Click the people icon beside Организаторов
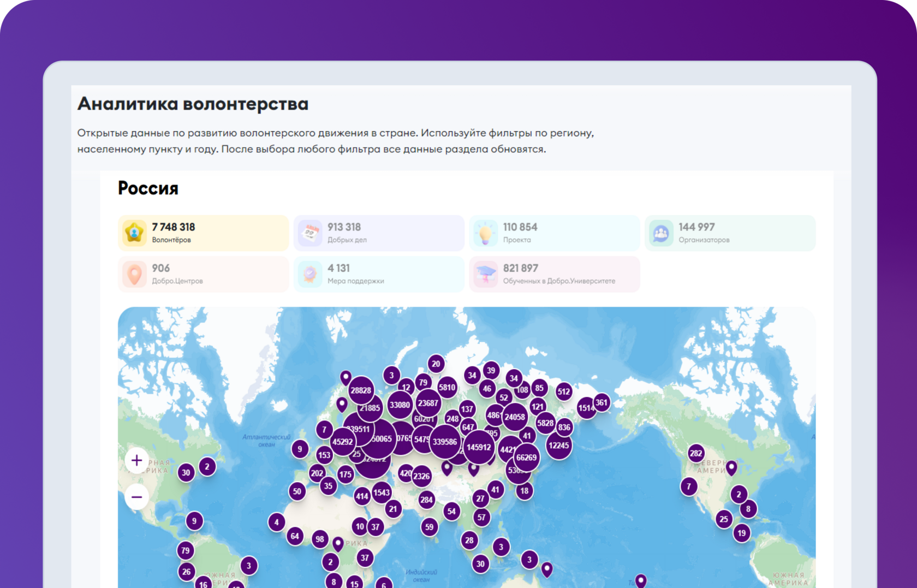The width and height of the screenshot is (917, 588). 661,233
